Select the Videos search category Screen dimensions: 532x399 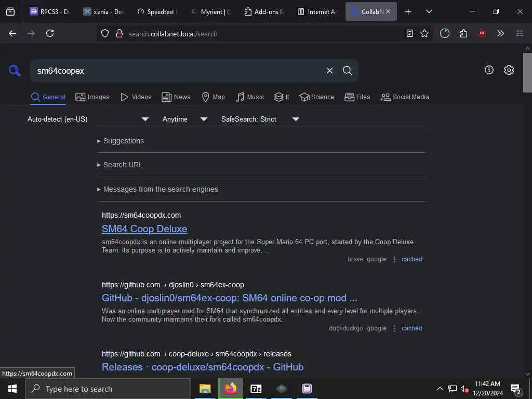point(136,97)
